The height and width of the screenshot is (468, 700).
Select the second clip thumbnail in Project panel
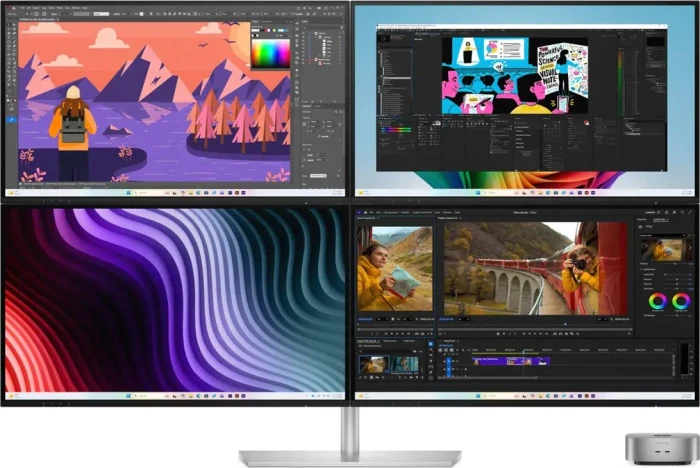(x=405, y=364)
